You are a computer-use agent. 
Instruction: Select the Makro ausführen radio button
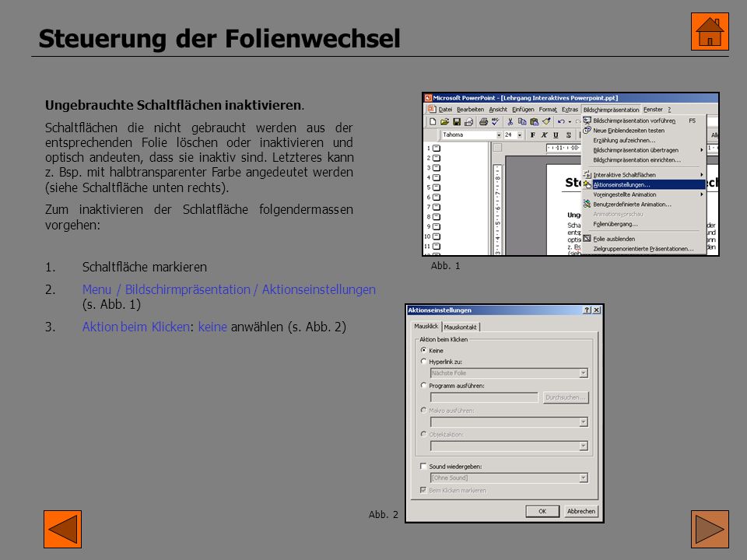point(423,410)
